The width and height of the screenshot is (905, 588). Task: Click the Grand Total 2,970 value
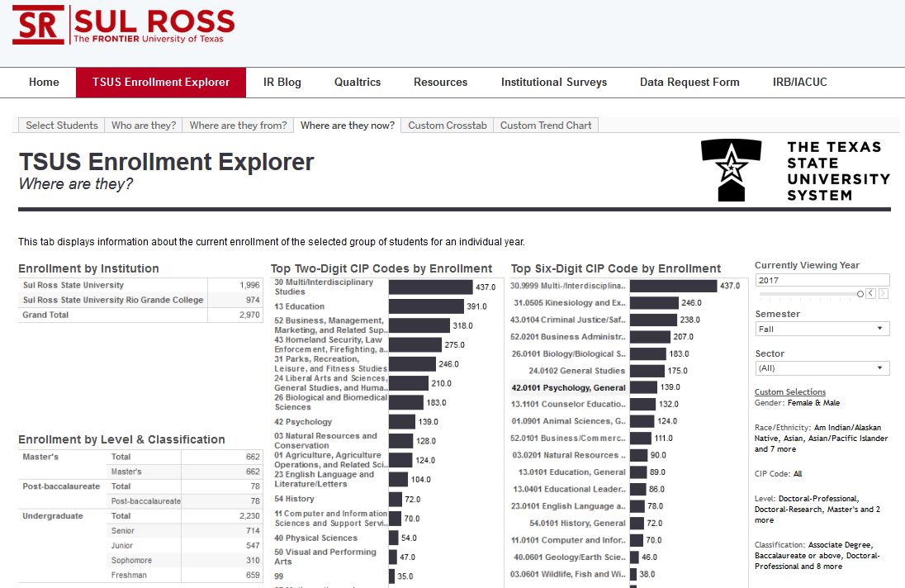coord(249,315)
